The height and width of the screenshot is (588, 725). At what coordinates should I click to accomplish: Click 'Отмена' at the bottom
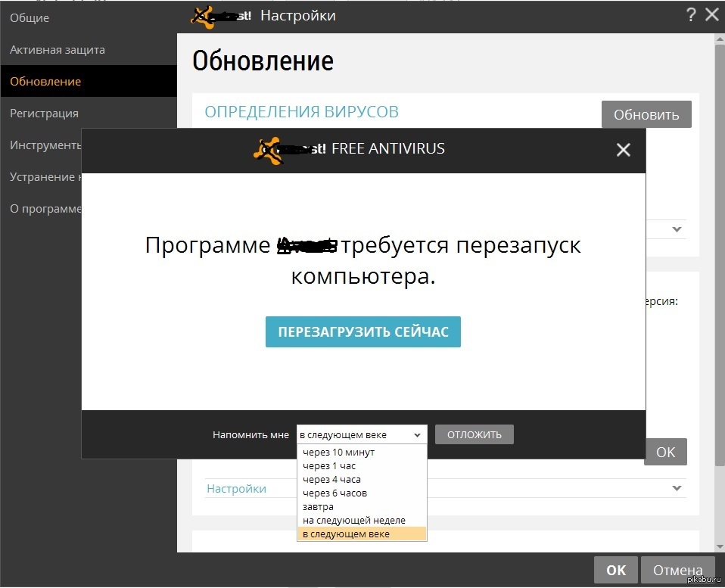pos(677,570)
